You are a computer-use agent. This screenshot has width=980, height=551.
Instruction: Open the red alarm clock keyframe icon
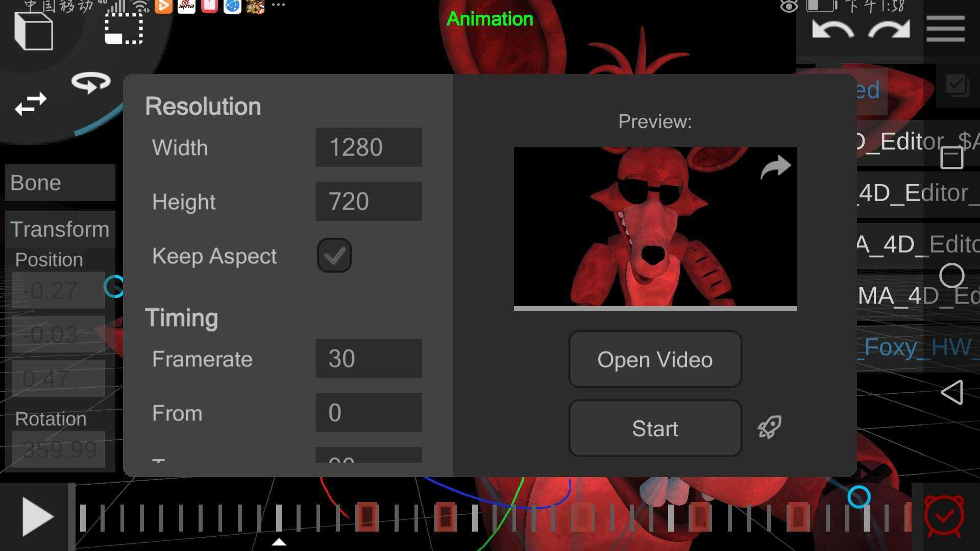[944, 516]
